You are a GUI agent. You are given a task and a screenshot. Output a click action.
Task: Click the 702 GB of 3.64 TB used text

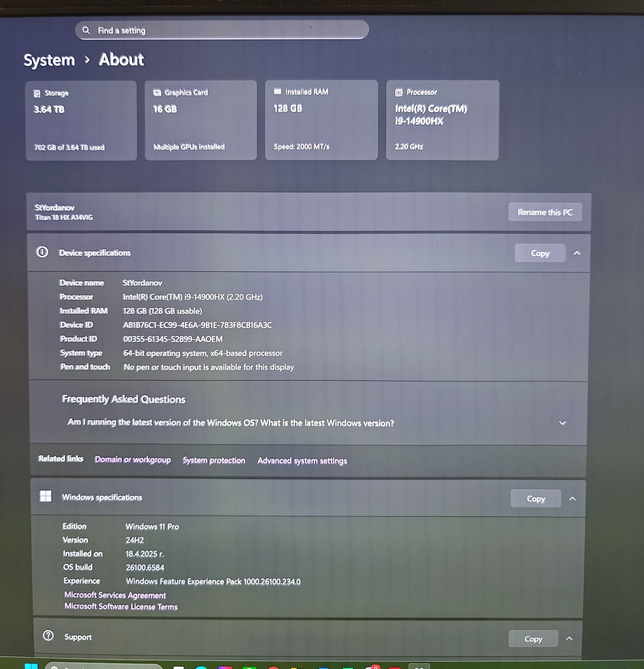point(70,148)
